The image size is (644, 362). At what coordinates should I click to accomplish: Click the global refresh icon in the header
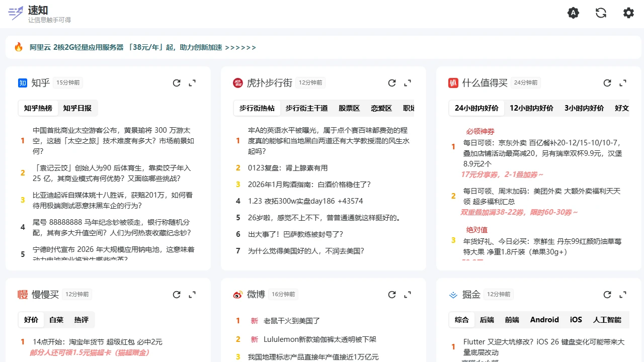(601, 13)
